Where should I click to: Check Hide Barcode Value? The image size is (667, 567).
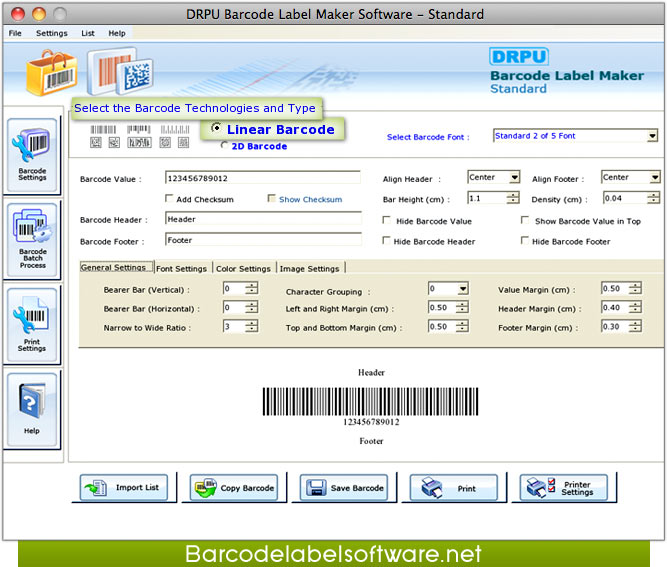point(386,220)
